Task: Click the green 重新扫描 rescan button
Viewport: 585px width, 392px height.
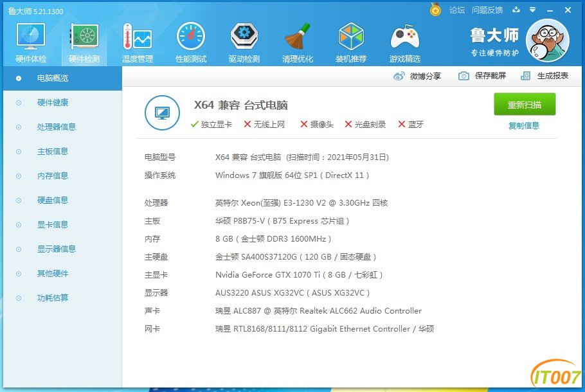Action: [525, 105]
